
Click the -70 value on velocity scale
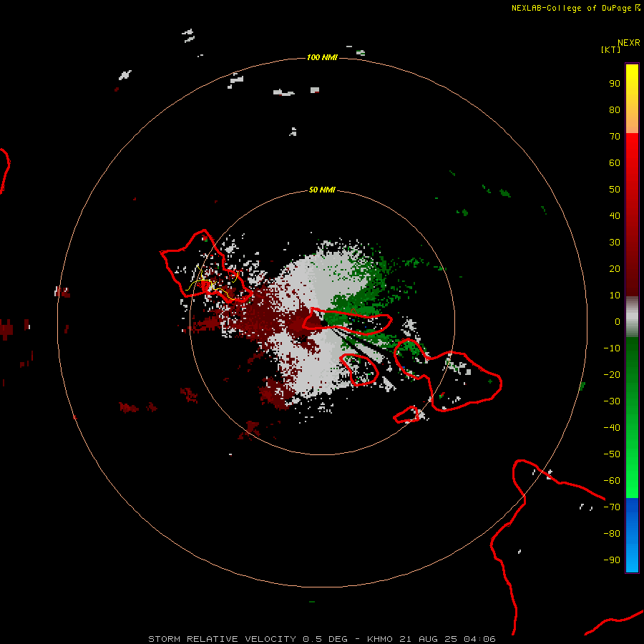click(612, 507)
